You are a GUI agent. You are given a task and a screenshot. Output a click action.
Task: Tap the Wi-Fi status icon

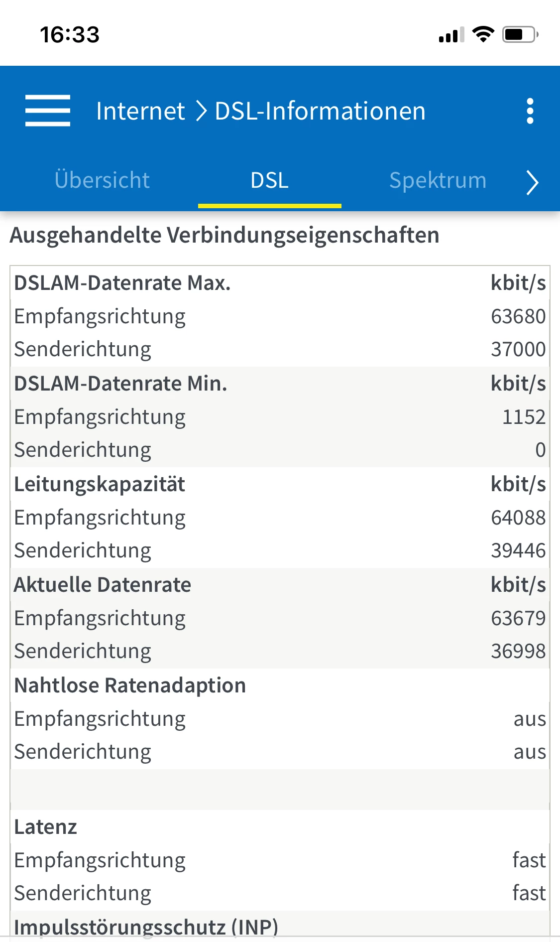[x=483, y=34]
